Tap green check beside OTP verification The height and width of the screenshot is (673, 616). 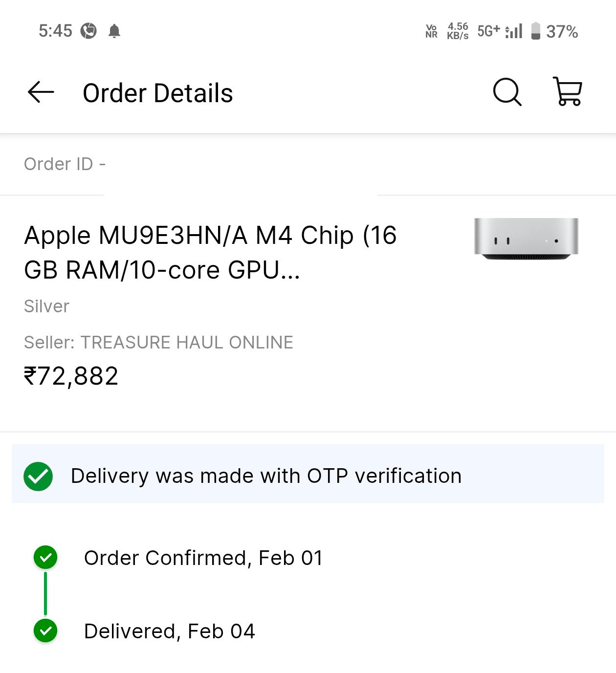[x=38, y=476]
